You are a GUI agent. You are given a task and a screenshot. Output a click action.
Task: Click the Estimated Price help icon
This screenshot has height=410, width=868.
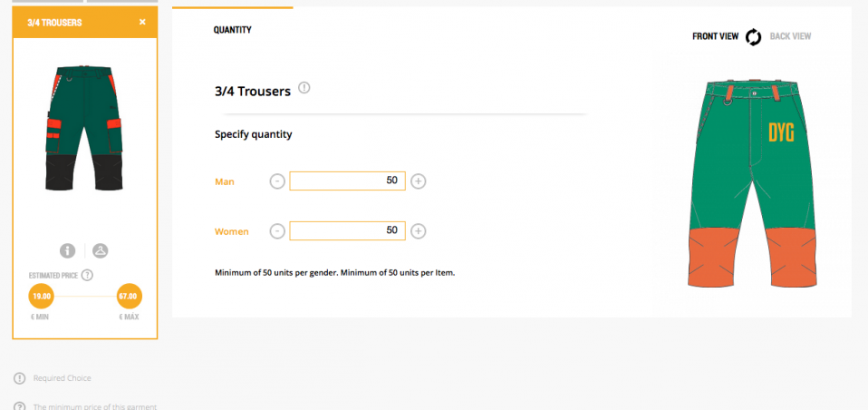[88, 275]
